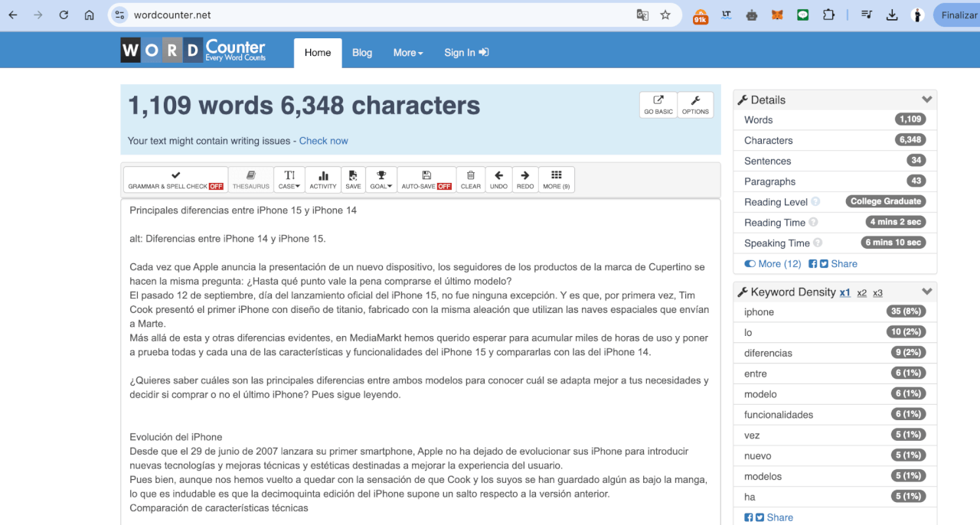Click the MetaMask fox extension icon
The width and height of the screenshot is (980, 525).
click(x=777, y=15)
